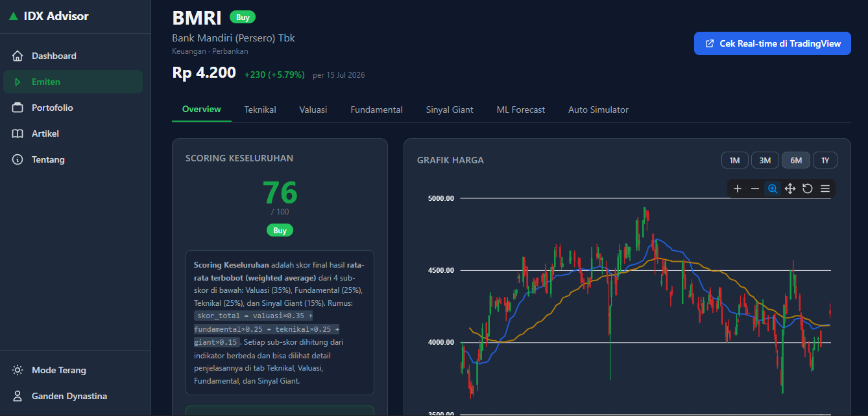Select the Overview tab

202,110
